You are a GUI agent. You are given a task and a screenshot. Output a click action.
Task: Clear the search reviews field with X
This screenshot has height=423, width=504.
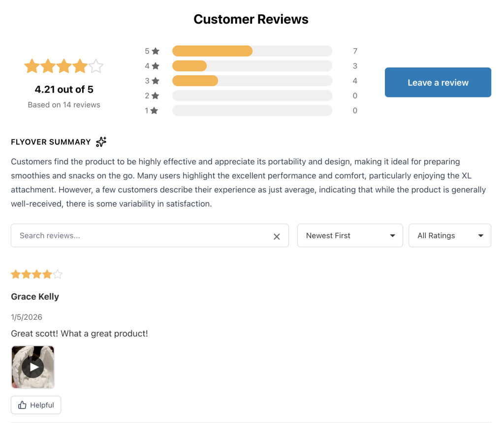pos(277,237)
